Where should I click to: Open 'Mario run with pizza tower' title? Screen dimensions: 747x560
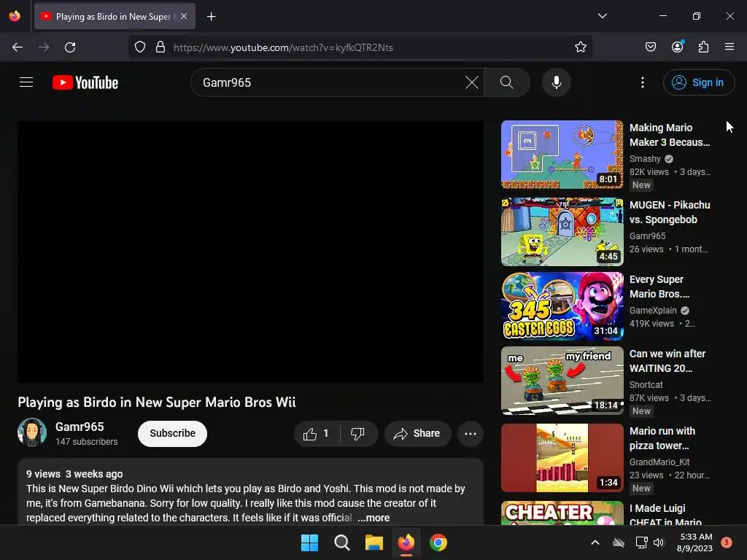click(662, 438)
